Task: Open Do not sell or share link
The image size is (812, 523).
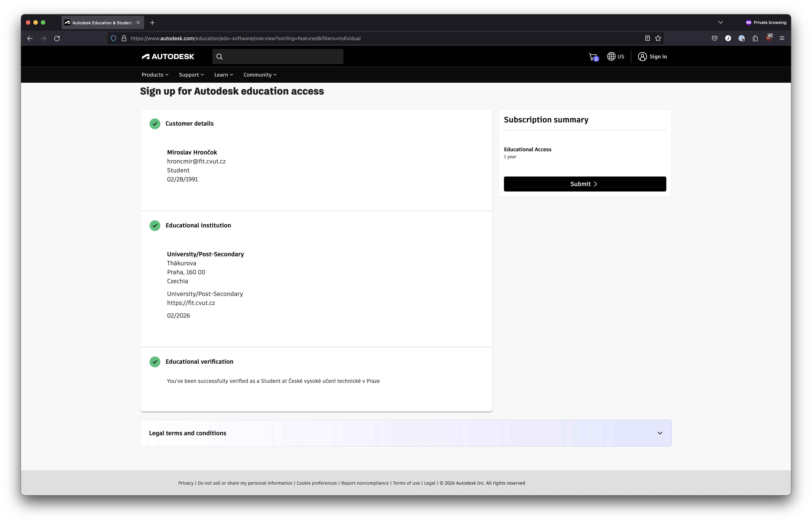Action: pyautogui.click(x=245, y=483)
